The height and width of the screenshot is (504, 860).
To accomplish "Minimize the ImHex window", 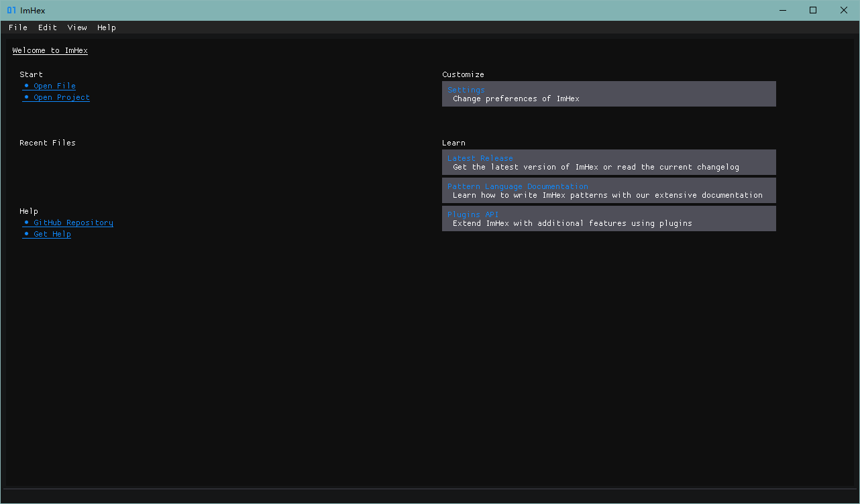I will [782, 10].
